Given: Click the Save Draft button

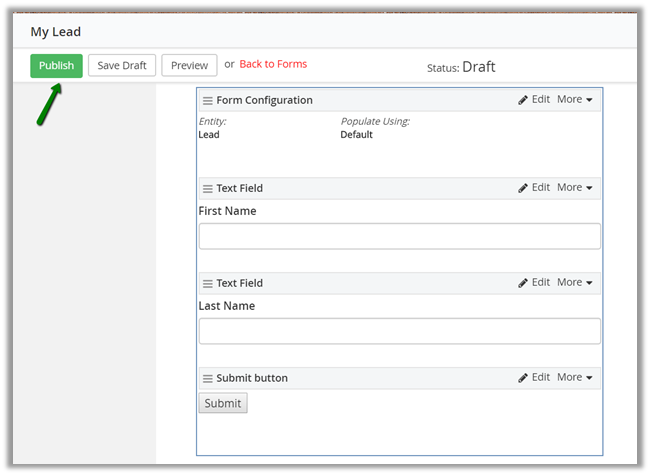Looking at the screenshot, I should (122, 66).
